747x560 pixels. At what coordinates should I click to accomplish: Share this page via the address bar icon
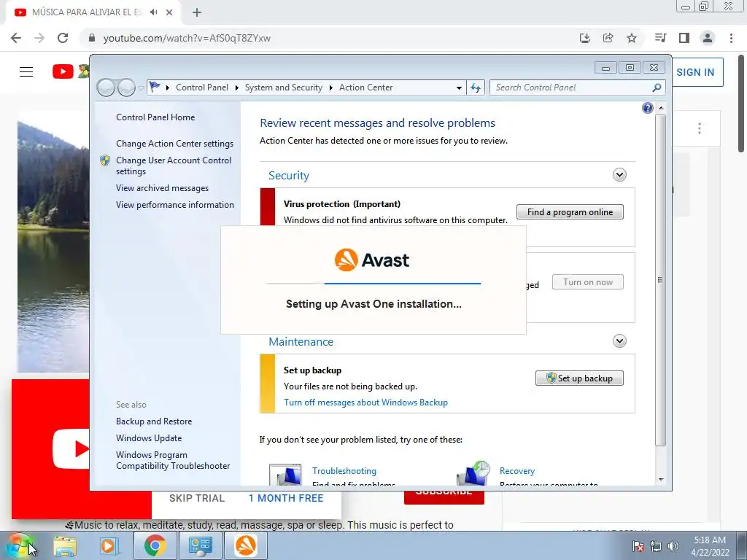pos(608,38)
